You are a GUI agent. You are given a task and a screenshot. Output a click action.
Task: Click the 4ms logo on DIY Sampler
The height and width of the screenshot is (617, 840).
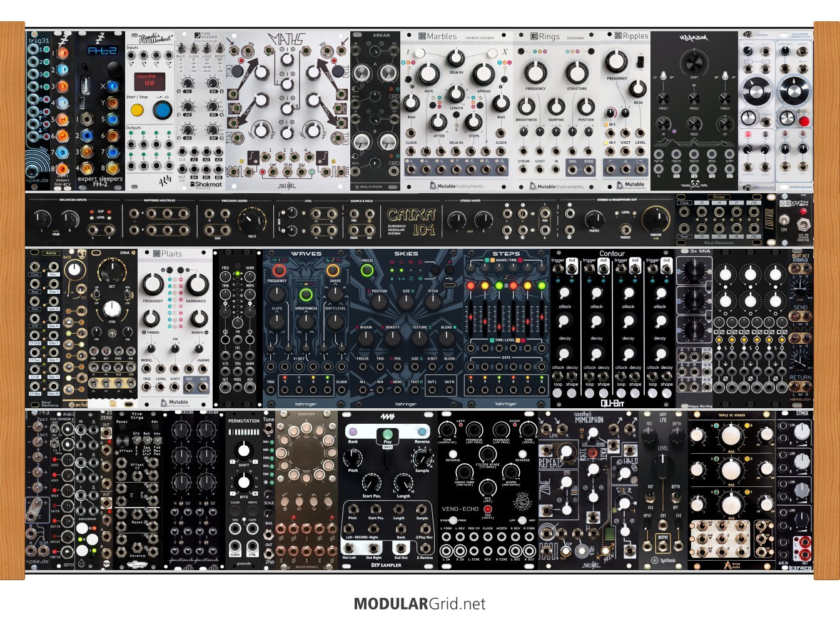tap(388, 418)
